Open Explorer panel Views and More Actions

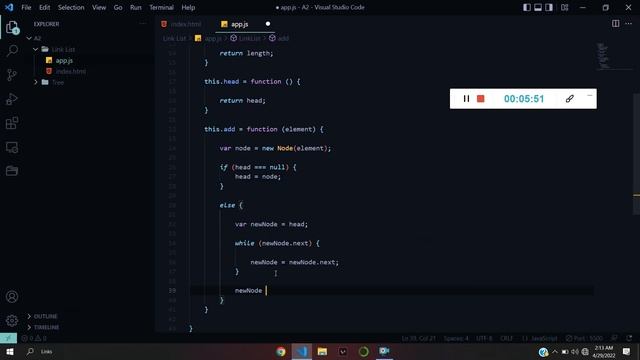142,24
